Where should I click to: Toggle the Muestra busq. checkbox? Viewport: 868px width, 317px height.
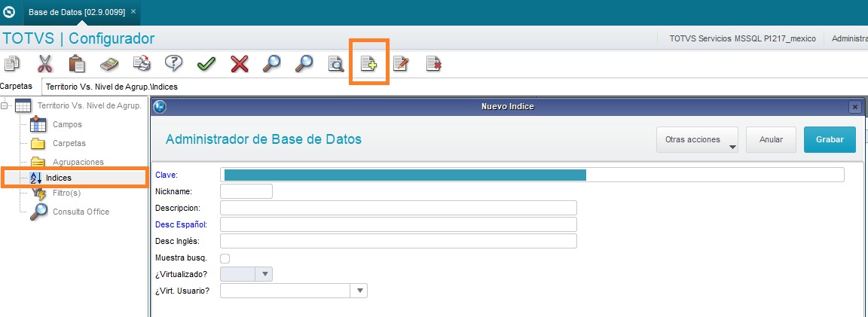click(225, 258)
